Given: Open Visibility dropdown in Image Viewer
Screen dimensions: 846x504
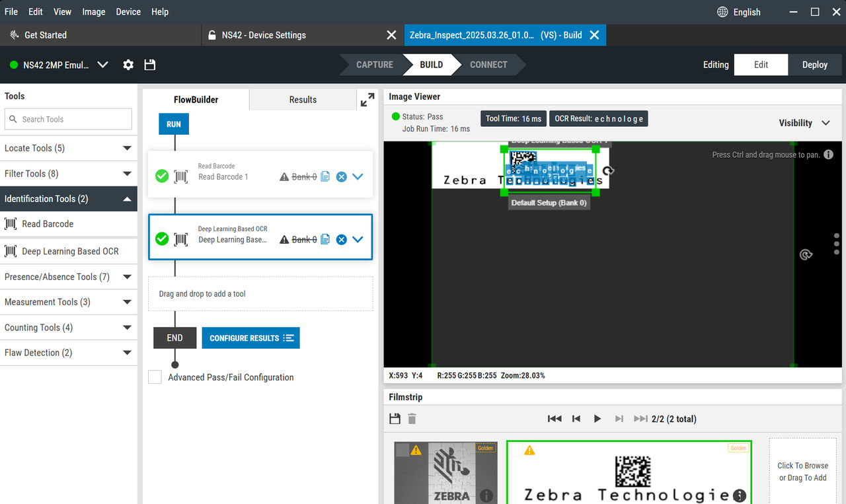Looking at the screenshot, I should [804, 123].
